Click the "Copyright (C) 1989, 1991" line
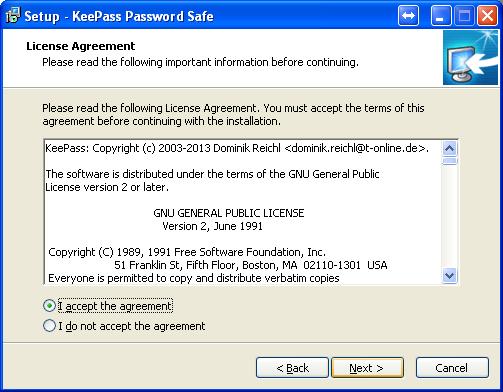The height and width of the screenshot is (392, 503). (x=187, y=252)
